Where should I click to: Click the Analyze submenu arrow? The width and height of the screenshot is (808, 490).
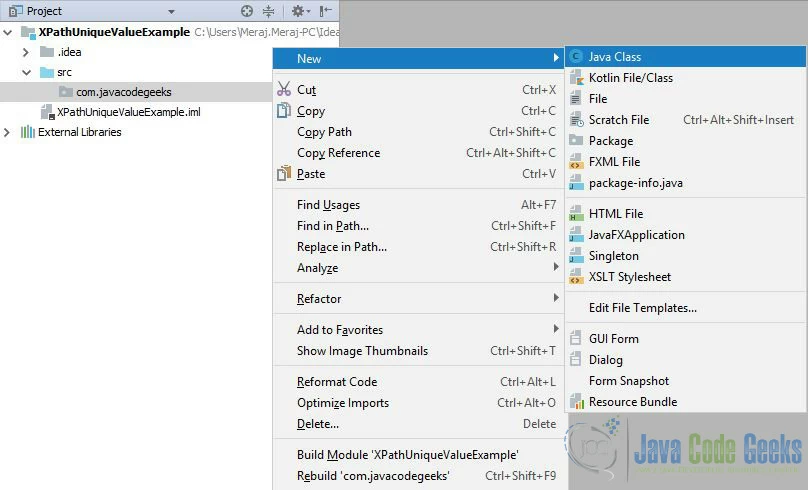click(556, 266)
